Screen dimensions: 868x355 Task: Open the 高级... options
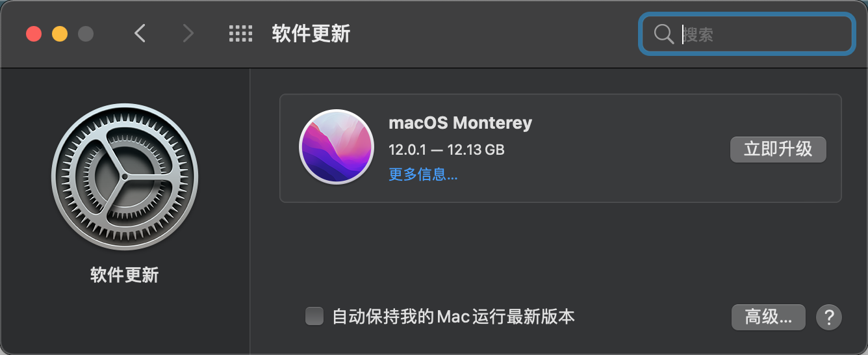pyautogui.click(x=768, y=317)
